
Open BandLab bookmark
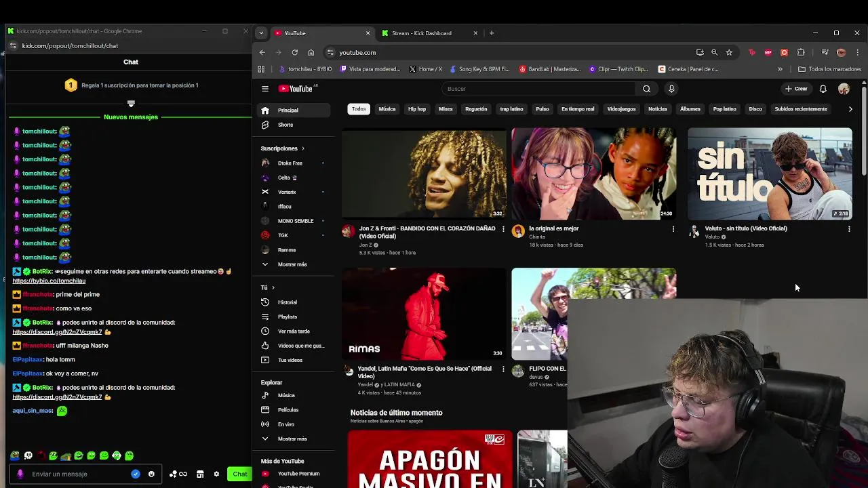tap(549, 68)
